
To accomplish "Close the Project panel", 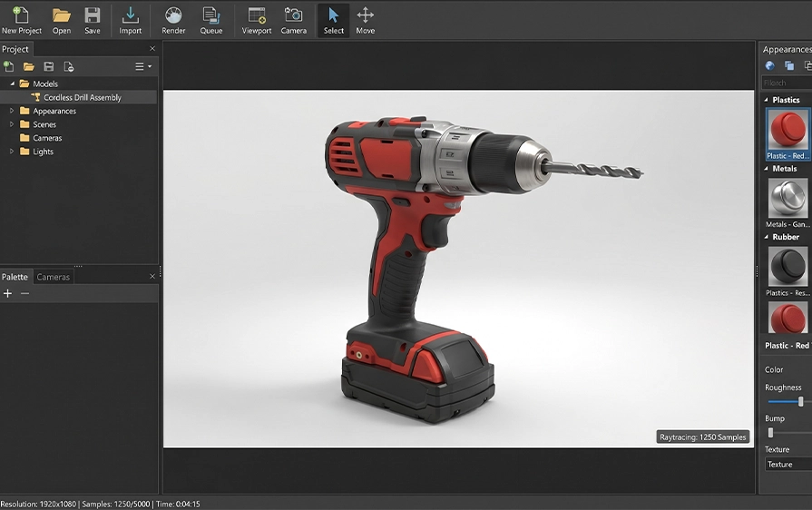I will click(x=152, y=49).
